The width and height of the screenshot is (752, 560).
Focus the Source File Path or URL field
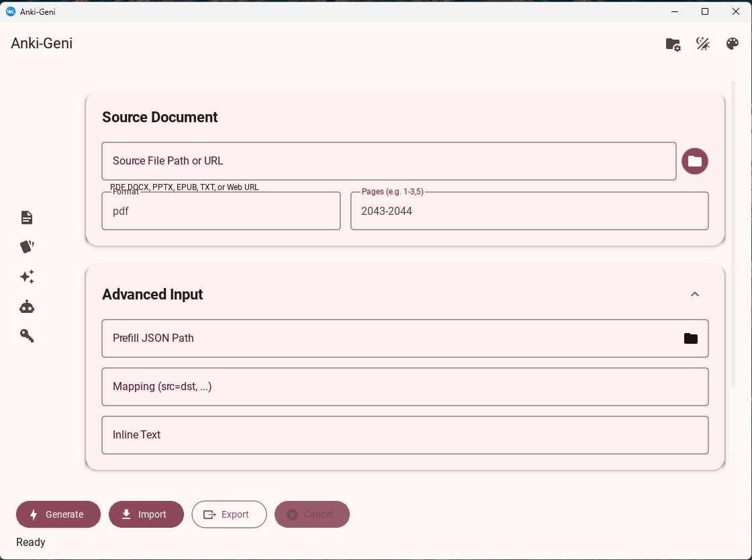pyautogui.click(x=389, y=161)
